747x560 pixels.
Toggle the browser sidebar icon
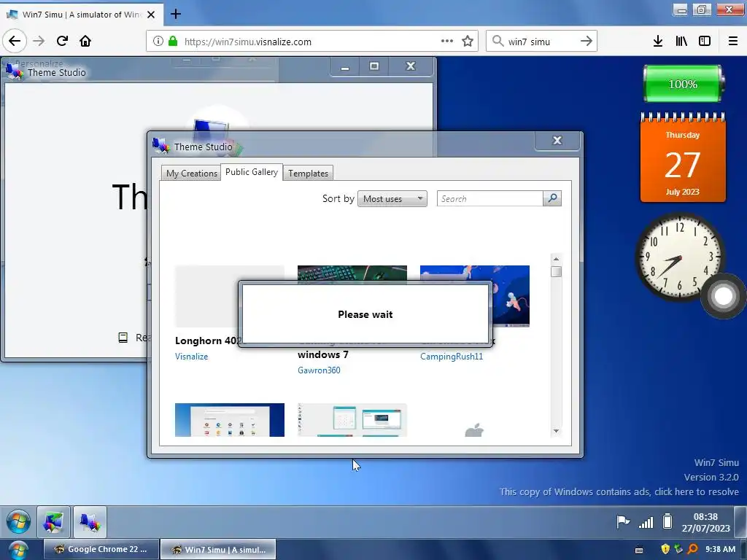coord(705,41)
